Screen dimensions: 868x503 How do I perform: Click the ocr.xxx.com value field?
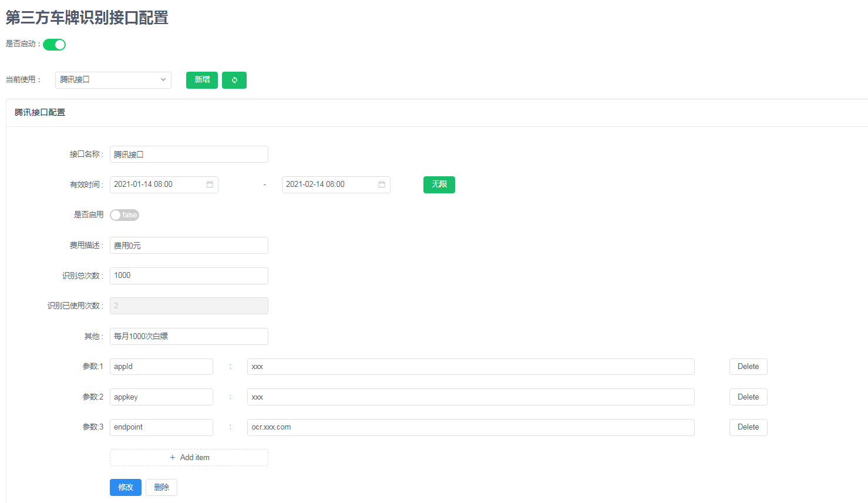tap(471, 427)
